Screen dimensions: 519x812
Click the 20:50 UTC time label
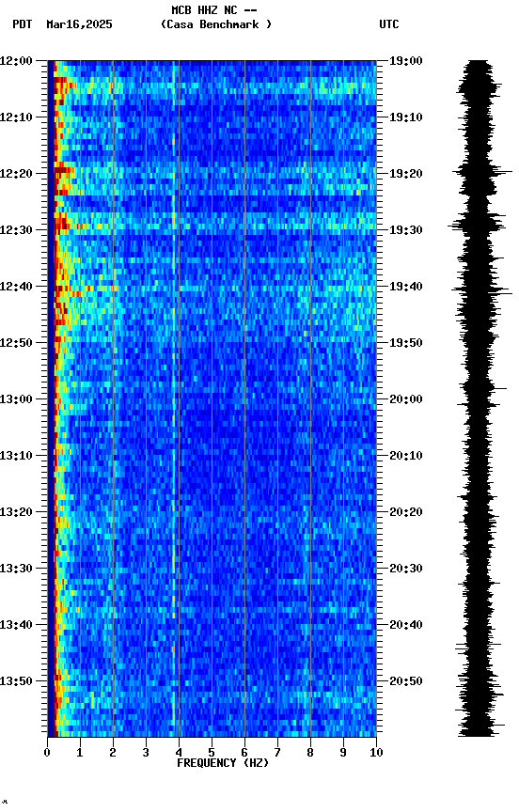coord(406,681)
